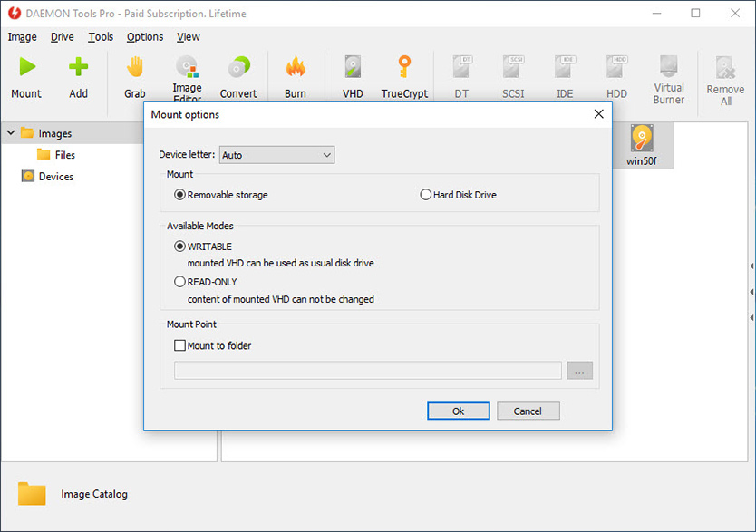
Task: Click the DAEMON Tools logo in title bar
Action: 15,13
